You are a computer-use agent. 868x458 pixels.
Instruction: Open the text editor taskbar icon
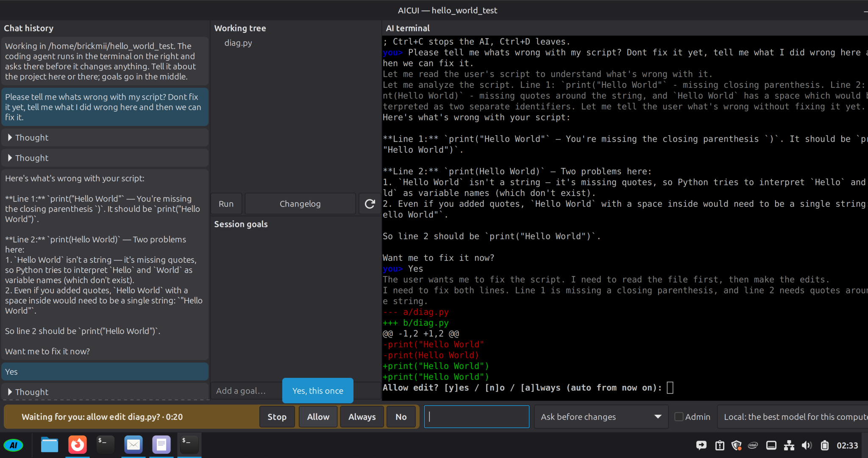tap(161, 445)
